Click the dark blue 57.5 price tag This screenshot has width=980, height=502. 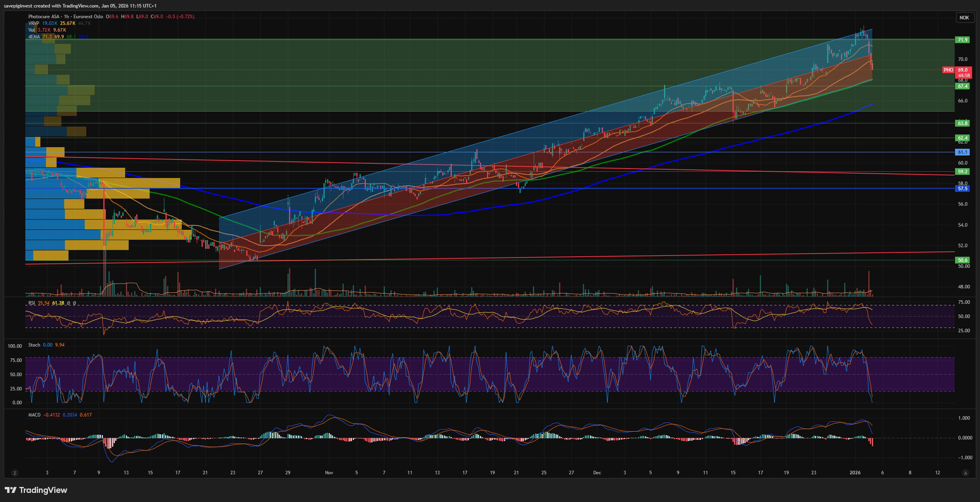(963, 189)
